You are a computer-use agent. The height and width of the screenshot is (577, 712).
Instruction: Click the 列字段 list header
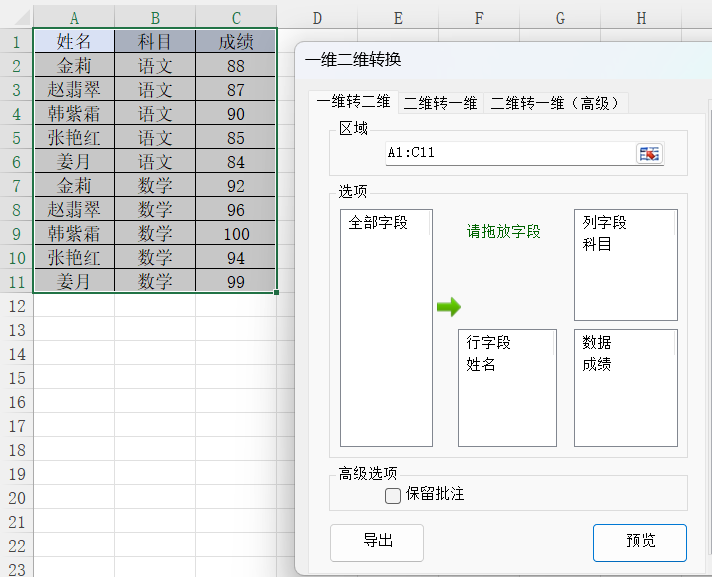click(604, 222)
